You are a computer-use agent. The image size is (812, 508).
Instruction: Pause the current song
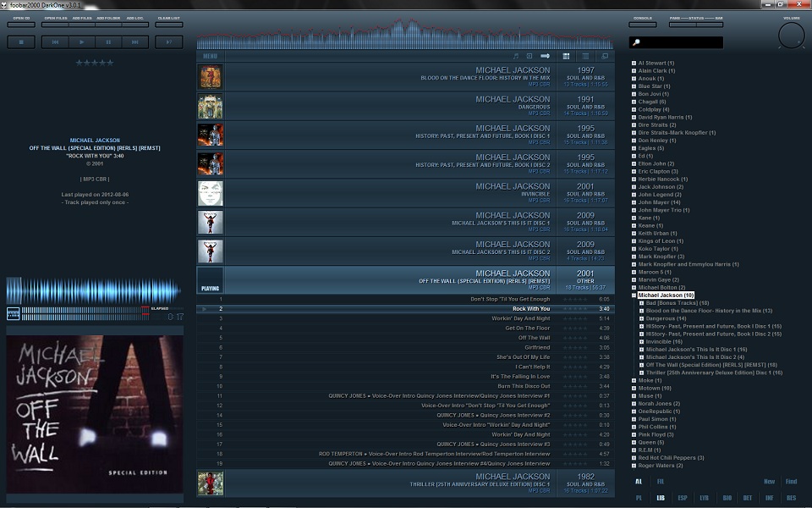tap(108, 42)
